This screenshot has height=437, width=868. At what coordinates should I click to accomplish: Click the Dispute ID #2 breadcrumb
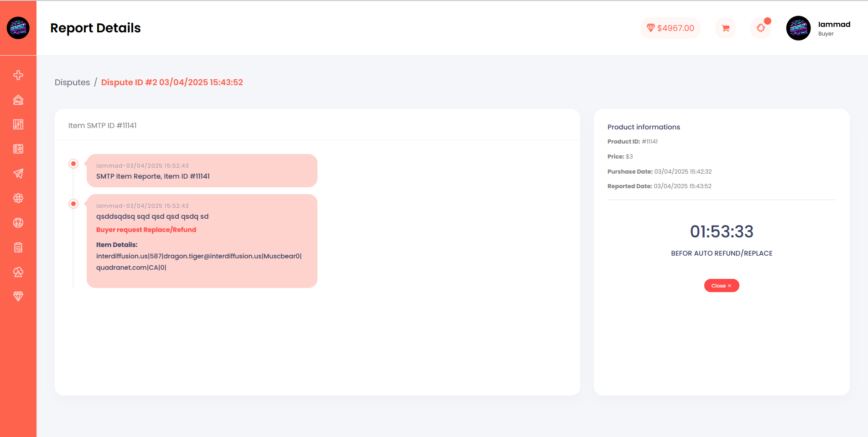point(172,82)
